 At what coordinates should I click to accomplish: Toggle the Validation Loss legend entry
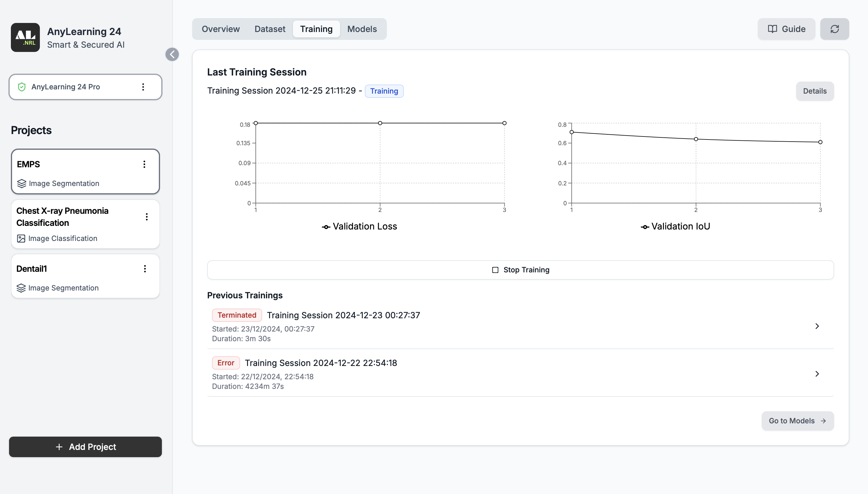359,226
